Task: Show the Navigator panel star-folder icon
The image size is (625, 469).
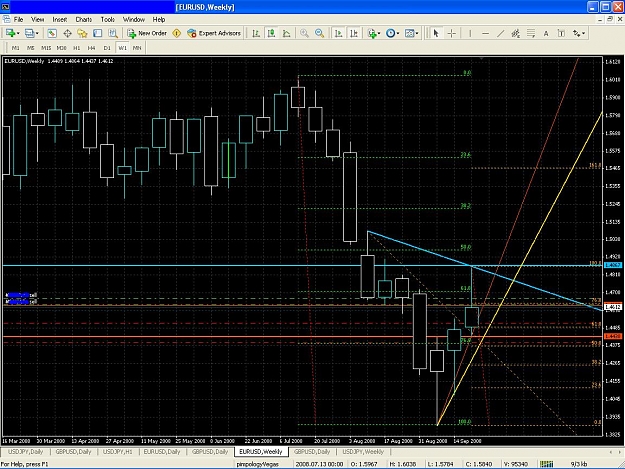Action: tap(83, 33)
